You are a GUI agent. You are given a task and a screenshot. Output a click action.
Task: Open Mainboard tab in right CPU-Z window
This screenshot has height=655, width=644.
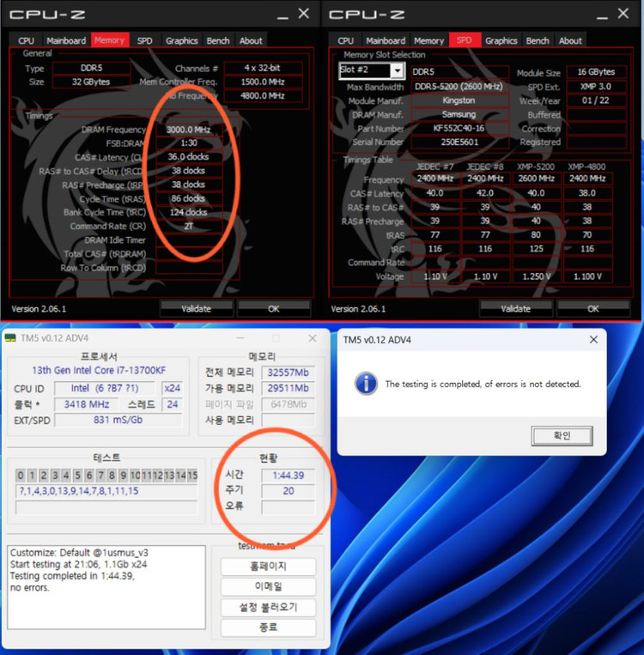coord(386,40)
